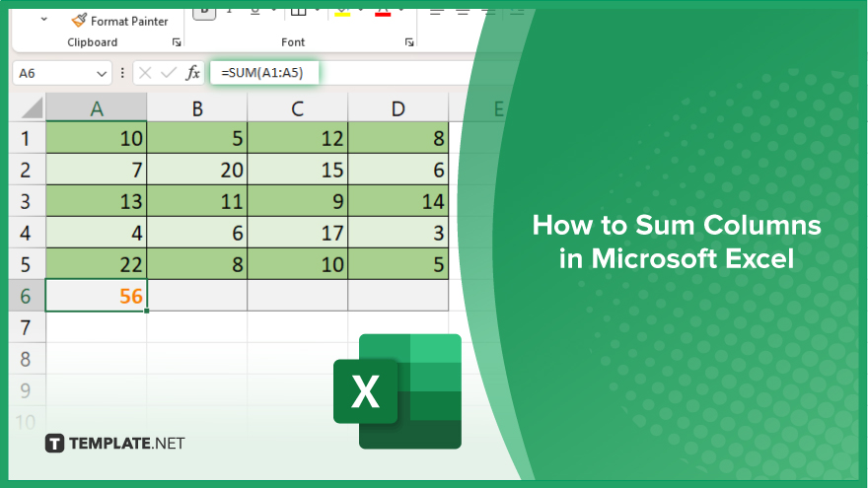
Task: Select cell A1 containing 10
Action: 97,138
